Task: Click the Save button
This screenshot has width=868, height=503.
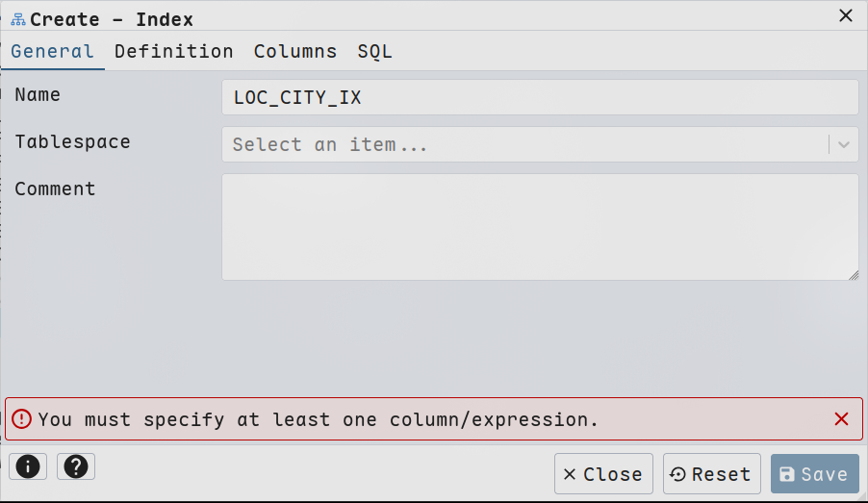Action: click(x=814, y=474)
